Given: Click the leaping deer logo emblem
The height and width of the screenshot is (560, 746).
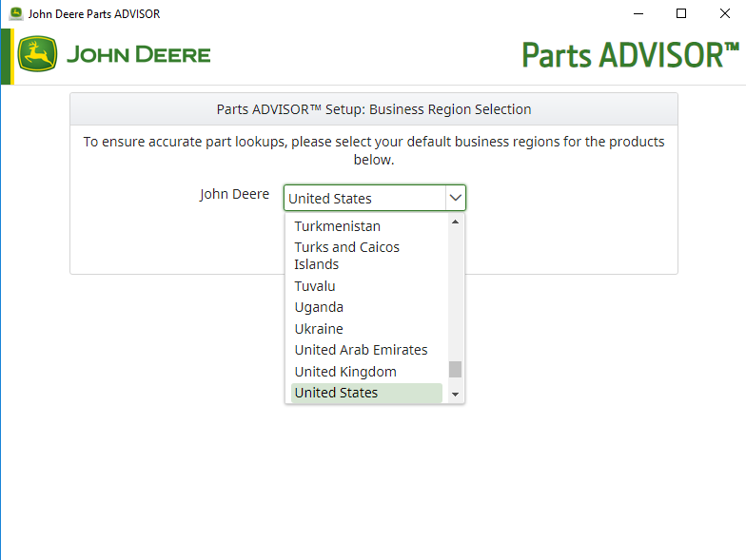Looking at the screenshot, I should coord(37,55).
